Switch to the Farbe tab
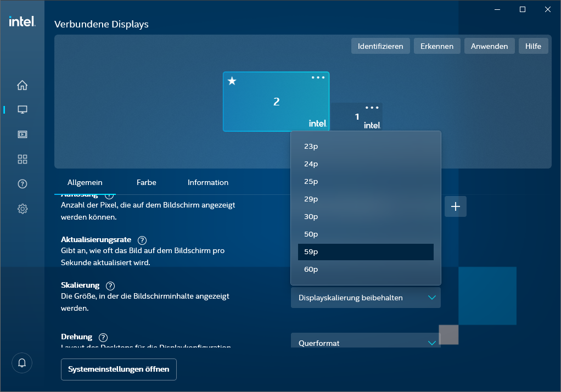The image size is (561, 392). [147, 183]
